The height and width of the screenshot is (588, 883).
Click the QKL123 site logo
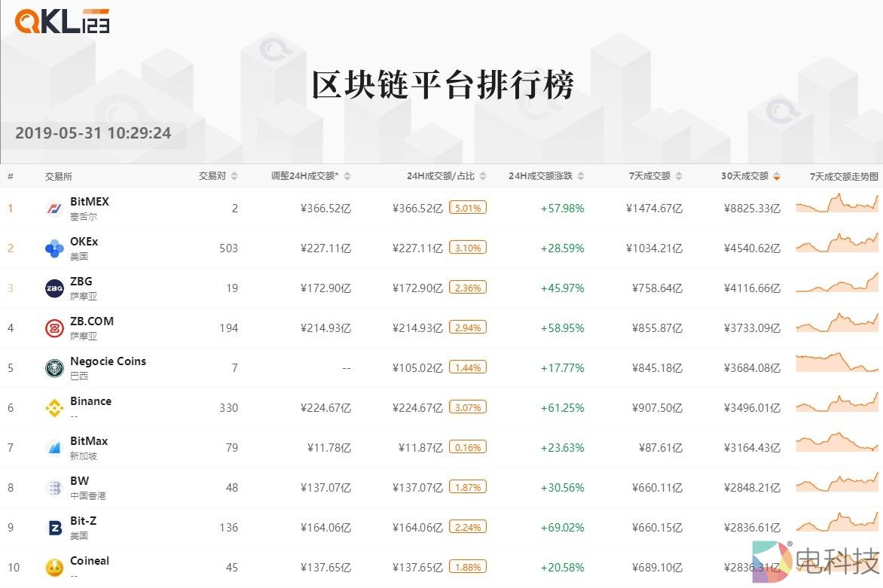62,21
